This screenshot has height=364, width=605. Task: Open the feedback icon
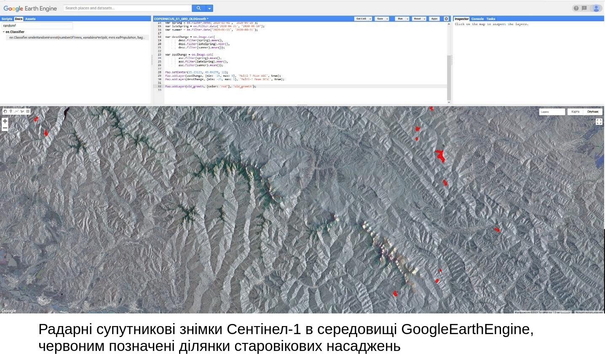(584, 8)
